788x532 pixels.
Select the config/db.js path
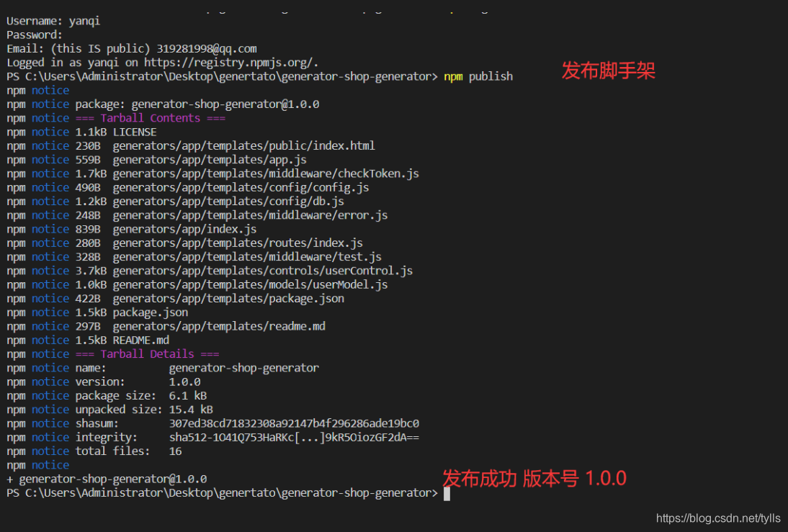[228, 202]
